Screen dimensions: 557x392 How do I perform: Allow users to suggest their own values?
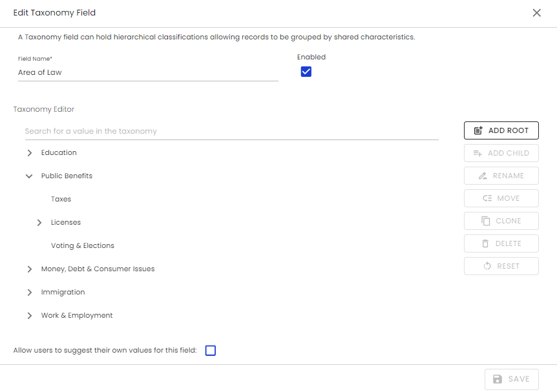coord(210,351)
